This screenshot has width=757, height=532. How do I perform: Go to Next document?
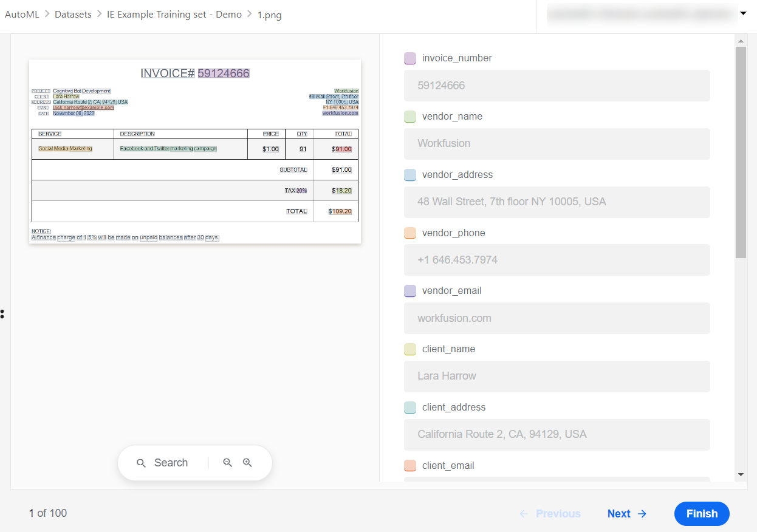coord(626,514)
